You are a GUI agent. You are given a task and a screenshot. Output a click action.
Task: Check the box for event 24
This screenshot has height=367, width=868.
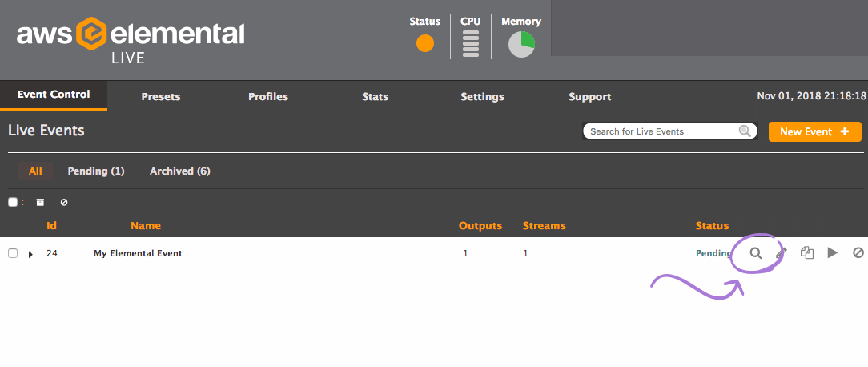(13, 253)
